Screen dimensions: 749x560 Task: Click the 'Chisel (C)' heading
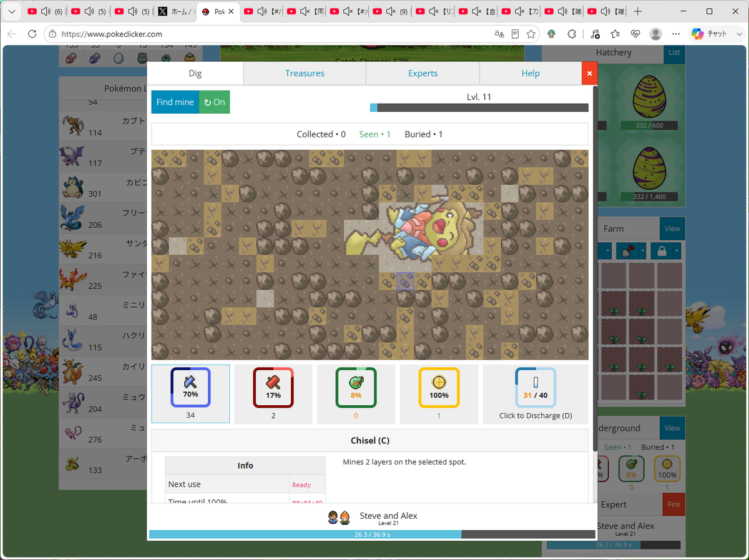370,441
